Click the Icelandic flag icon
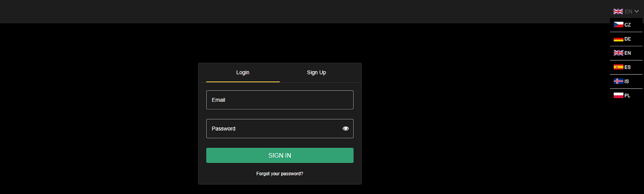 (618, 81)
